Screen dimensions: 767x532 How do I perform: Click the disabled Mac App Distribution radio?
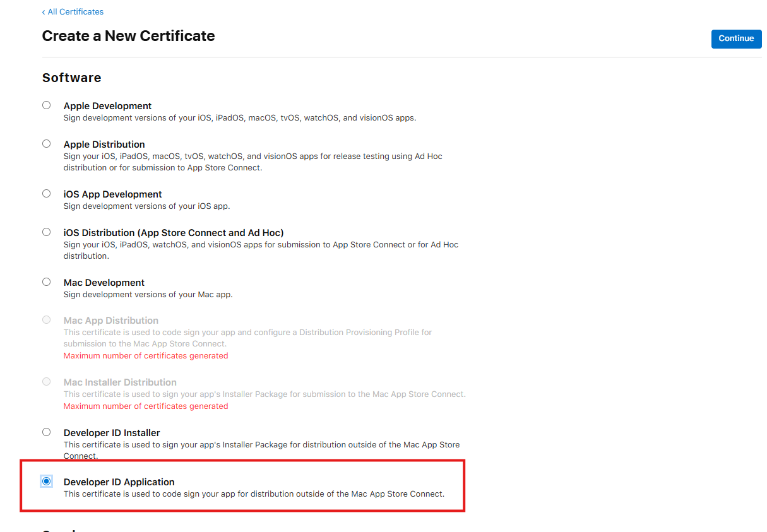click(47, 320)
